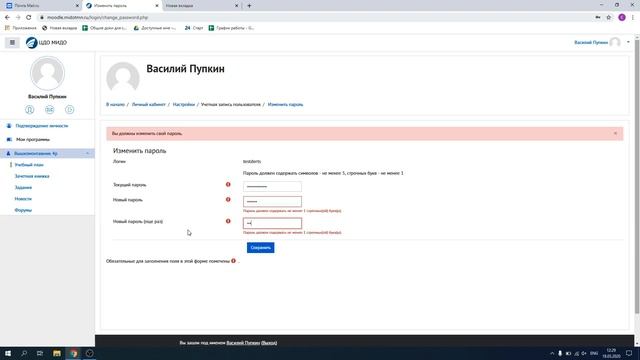Click the Сохранить button
Image resolution: width=640 pixels, height=360 pixels.
260,248
